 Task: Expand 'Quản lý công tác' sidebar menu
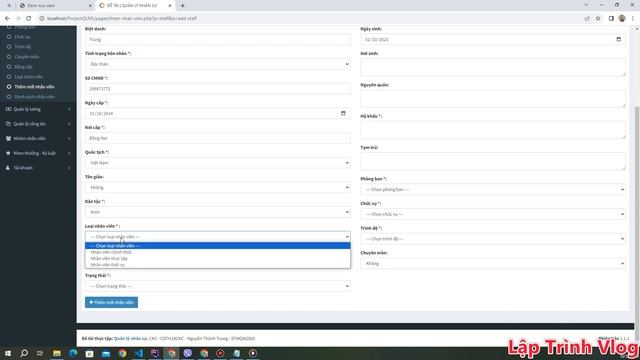point(38,124)
